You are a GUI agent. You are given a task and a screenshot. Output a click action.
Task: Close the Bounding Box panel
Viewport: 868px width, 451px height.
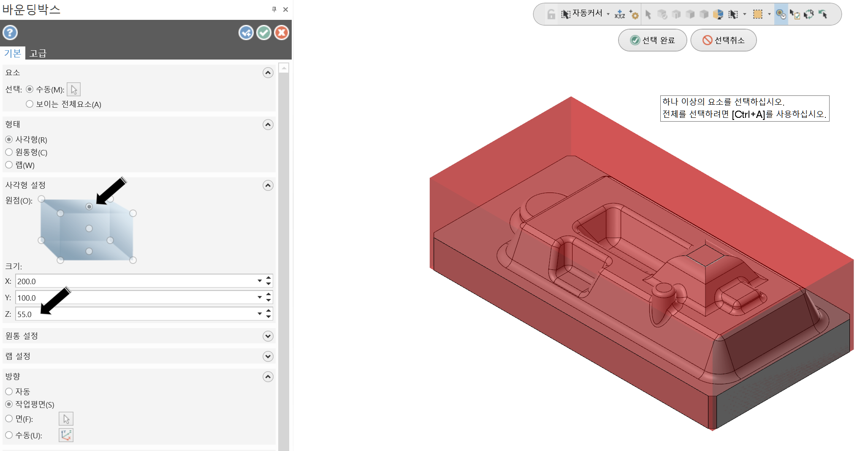[286, 9]
